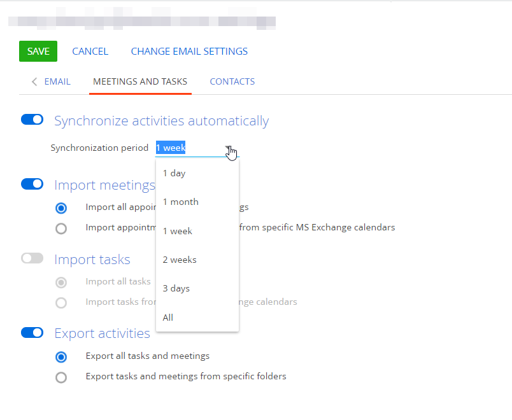Choose 1 day from the dropdown list
Viewport: 512px width, 420px height.
pyautogui.click(x=197, y=173)
